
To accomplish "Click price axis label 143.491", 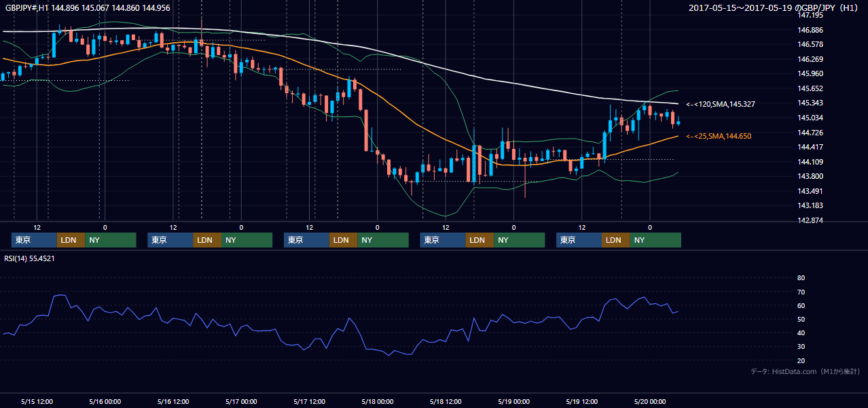I will pyautogui.click(x=810, y=191).
